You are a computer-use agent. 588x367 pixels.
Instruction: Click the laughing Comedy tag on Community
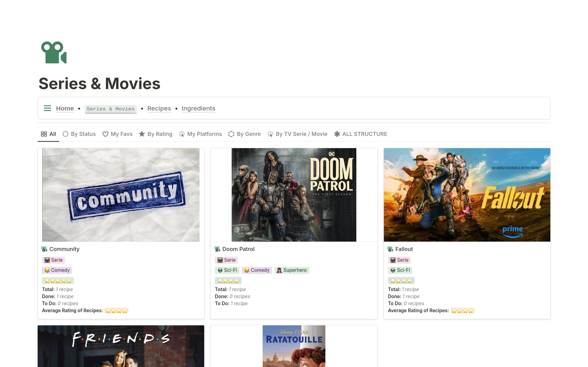[x=57, y=270]
